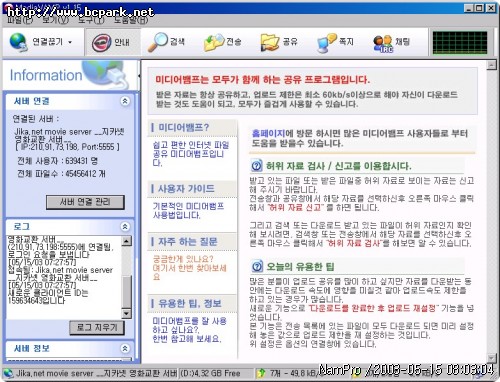Click the 기본적인 미디어뱀프 사용법 link

[188, 211]
